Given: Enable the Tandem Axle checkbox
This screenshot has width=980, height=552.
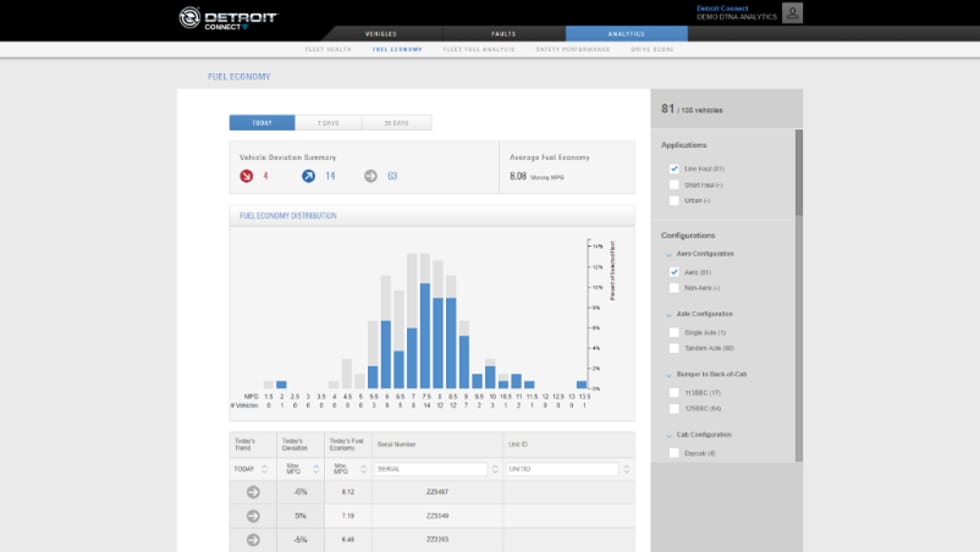Looking at the screenshot, I should [674, 348].
